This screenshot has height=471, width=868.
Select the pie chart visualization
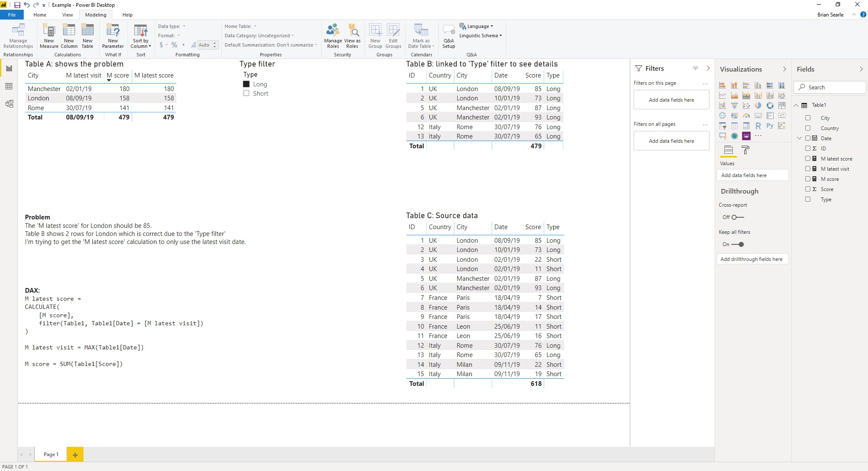tap(758, 105)
